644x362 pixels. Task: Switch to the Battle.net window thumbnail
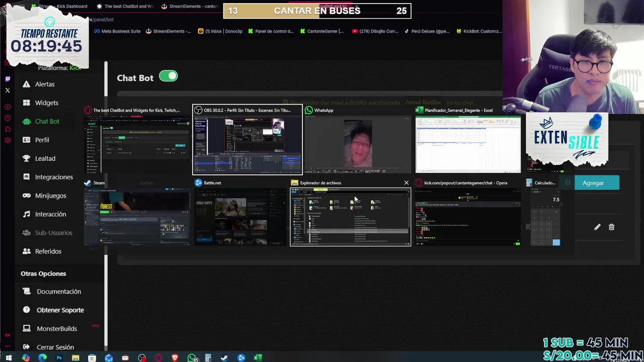point(240,212)
